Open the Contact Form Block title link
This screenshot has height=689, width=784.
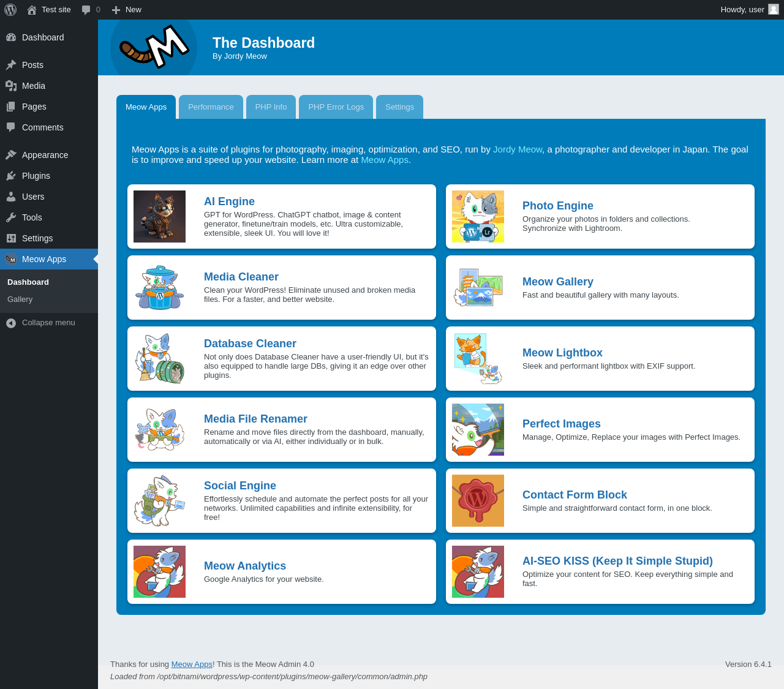click(575, 495)
